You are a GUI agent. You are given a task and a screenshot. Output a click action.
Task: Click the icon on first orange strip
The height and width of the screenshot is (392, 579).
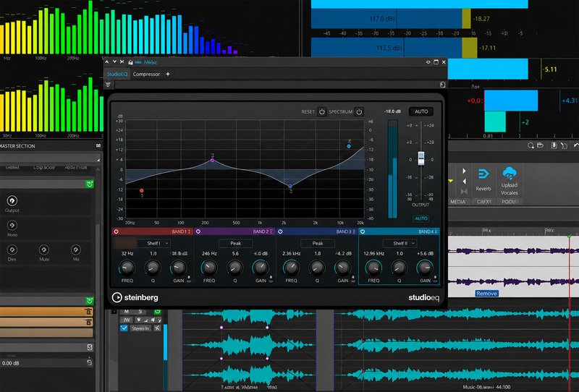pos(88,312)
